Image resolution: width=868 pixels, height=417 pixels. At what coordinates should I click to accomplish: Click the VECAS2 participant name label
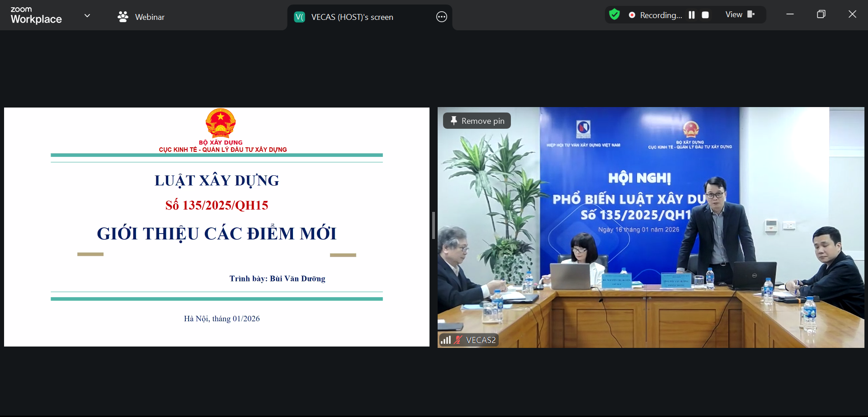tap(481, 340)
